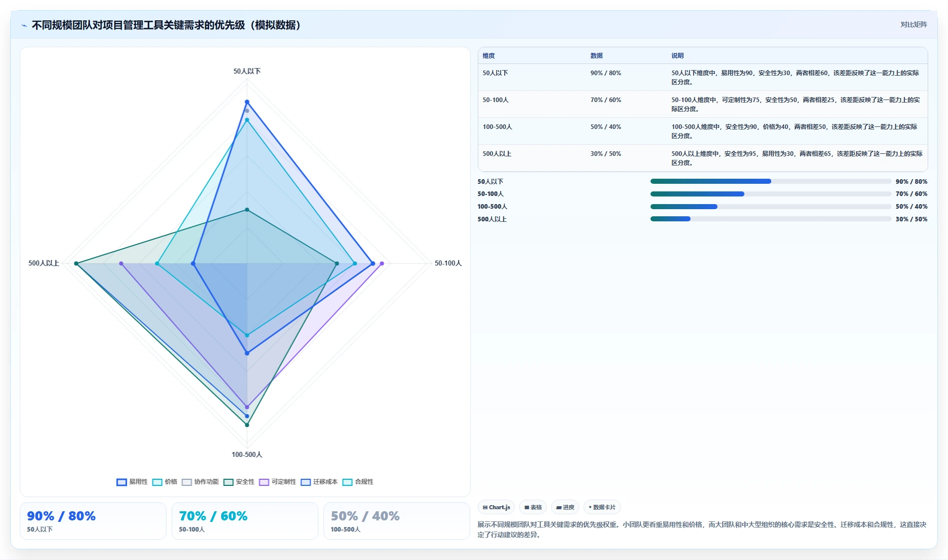Click the 100-500人 radar axis label
The width and height of the screenshot is (948, 560).
pyautogui.click(x=247, y=454)
